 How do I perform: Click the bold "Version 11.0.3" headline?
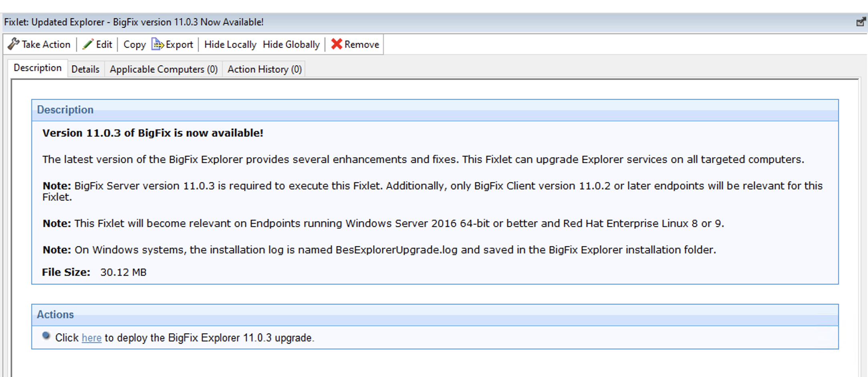153,133
